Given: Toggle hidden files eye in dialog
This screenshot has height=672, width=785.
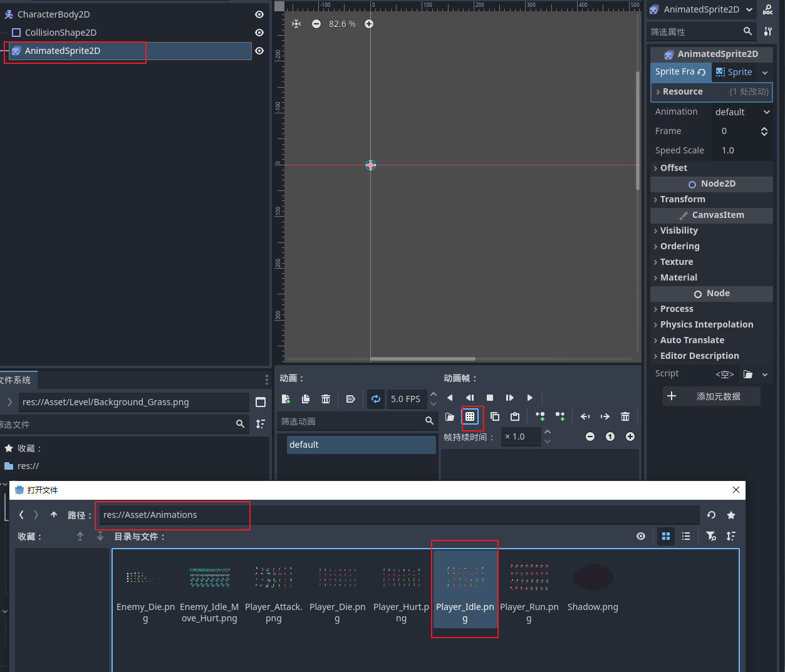Looking at the screenshot, I should coord(641,536).
